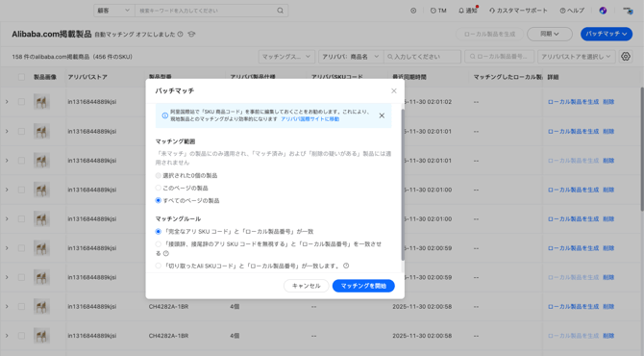This screenshot has width=644, height=356.
Task: Click the search magnifier icon in top bar
Action: tap(280, 11)
